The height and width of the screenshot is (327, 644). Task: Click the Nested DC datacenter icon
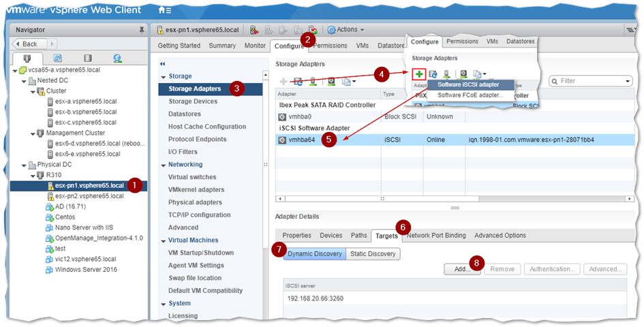[x=32, y=80]
